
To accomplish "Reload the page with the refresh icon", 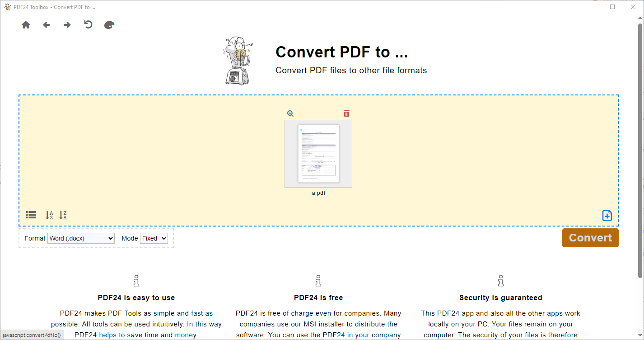I will [88, 24].
